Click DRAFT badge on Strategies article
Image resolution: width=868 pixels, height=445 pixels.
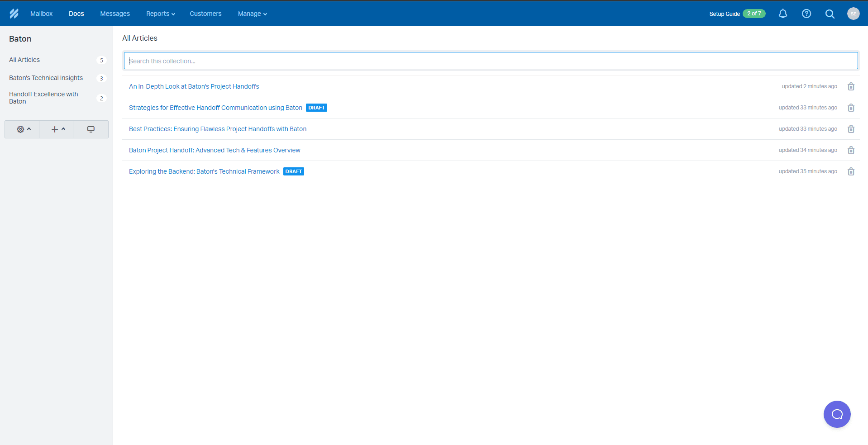tap(316, 108)
